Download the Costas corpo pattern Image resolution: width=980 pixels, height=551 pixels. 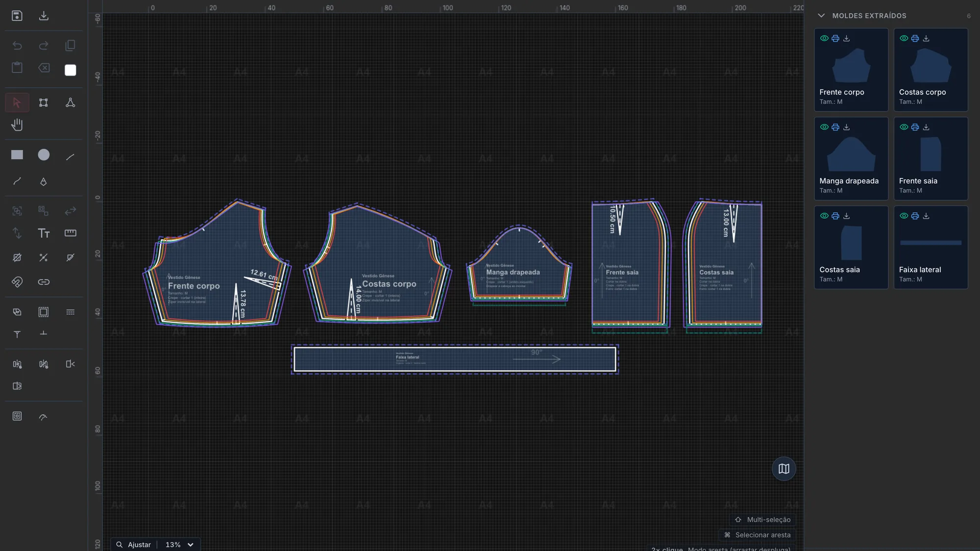[x=926, y=38]
